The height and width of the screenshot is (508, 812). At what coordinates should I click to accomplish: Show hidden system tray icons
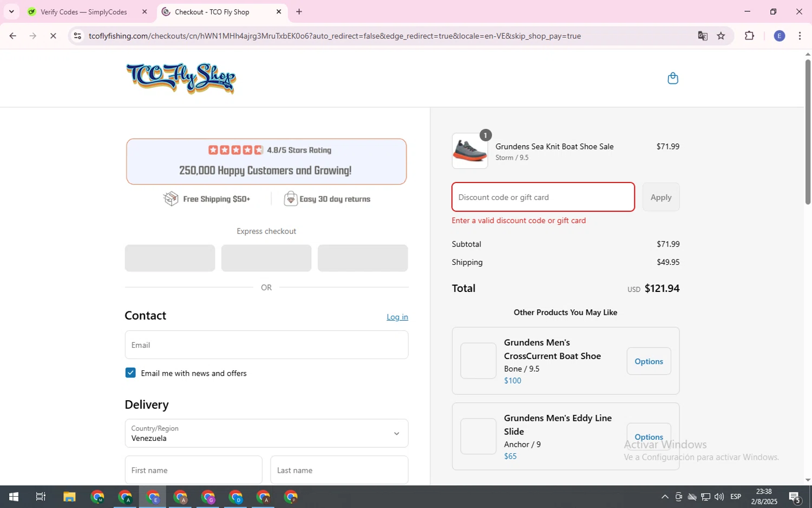click(665, 497)
